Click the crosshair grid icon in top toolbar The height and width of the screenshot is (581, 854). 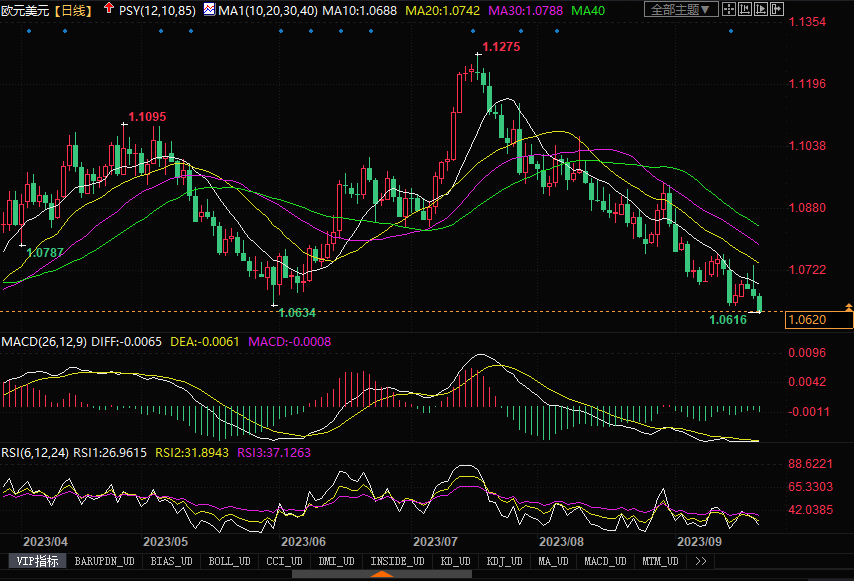[x=730, y=9]
